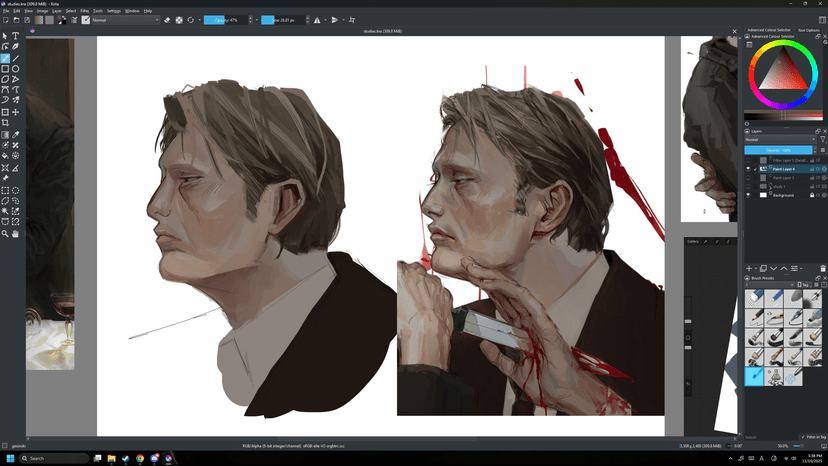
Task: Choose the Ellipse shape tool
Action: pyautogui.click(x=16, y=69)
